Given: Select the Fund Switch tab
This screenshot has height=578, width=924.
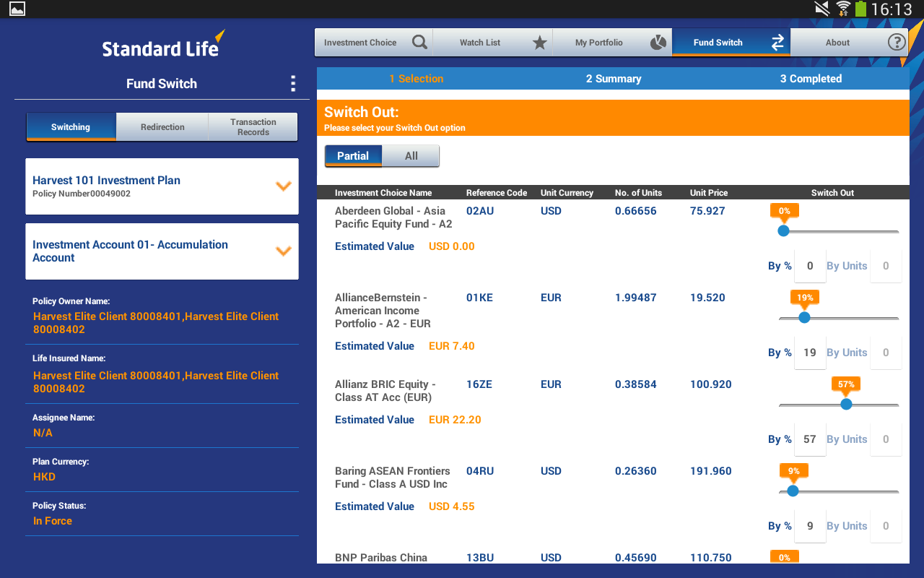Looking at the screenshot, I should coord(731,43).
